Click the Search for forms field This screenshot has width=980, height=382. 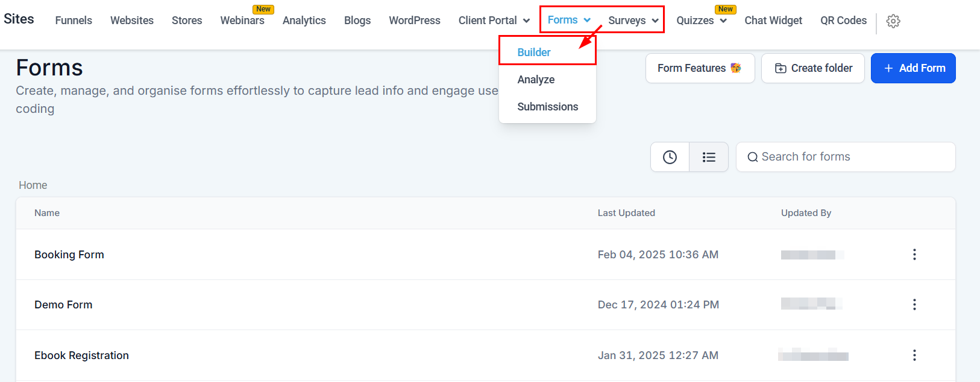(x=846, y=157)
